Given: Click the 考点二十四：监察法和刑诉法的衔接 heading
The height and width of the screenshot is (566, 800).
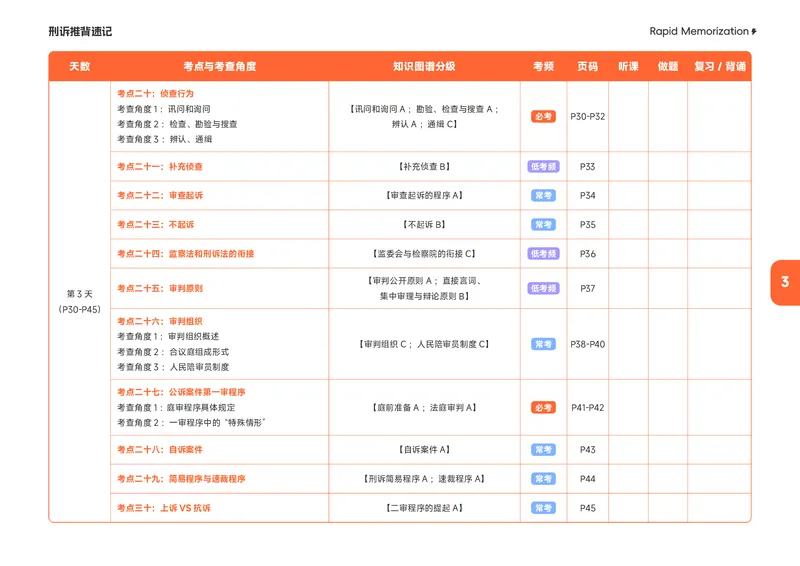Looking at the screenshot, I should pyautogui.click(x=185, y=254).
